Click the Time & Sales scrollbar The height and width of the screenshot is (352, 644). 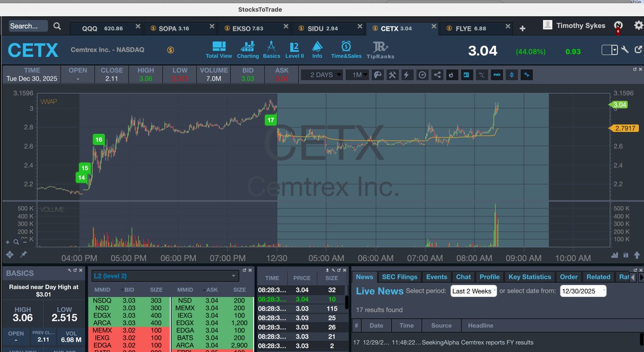346,301
